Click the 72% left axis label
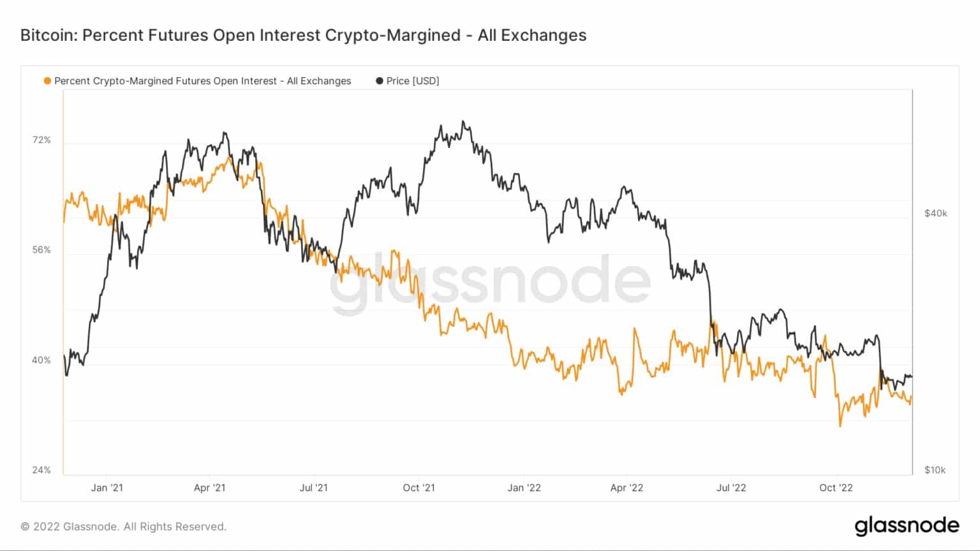Screen dimensions: 980x551 pyautogui.click(x=41, y=140)
